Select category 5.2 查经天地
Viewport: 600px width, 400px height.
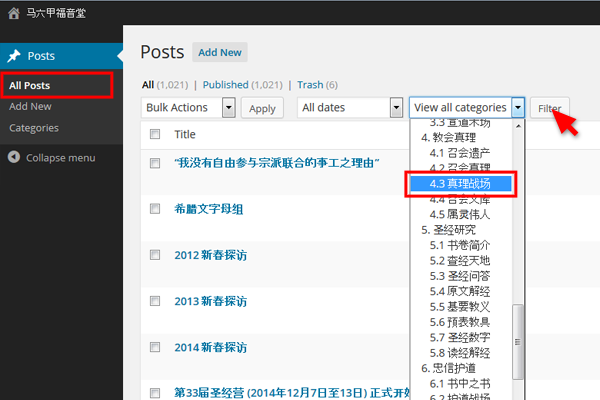click(460, 261)
